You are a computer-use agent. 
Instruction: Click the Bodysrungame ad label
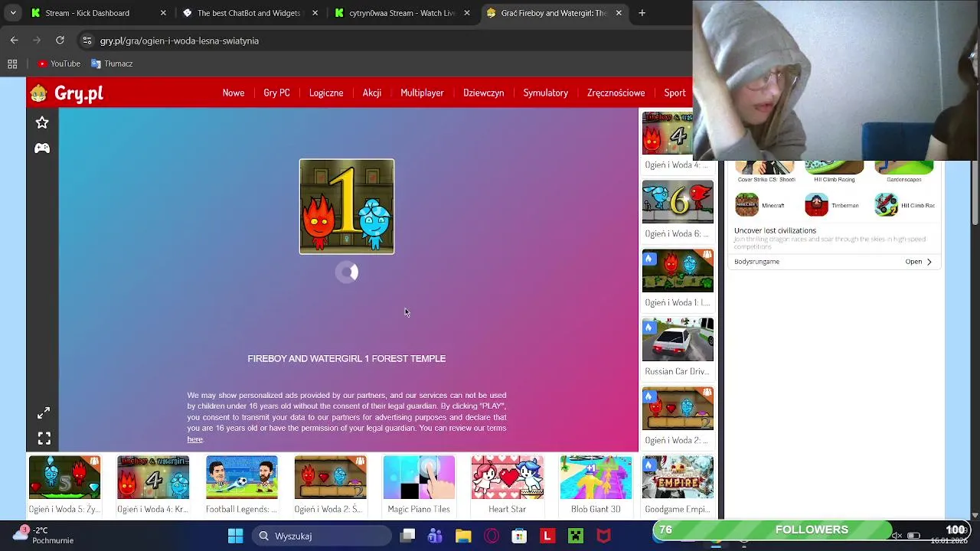tap(756, 262)
